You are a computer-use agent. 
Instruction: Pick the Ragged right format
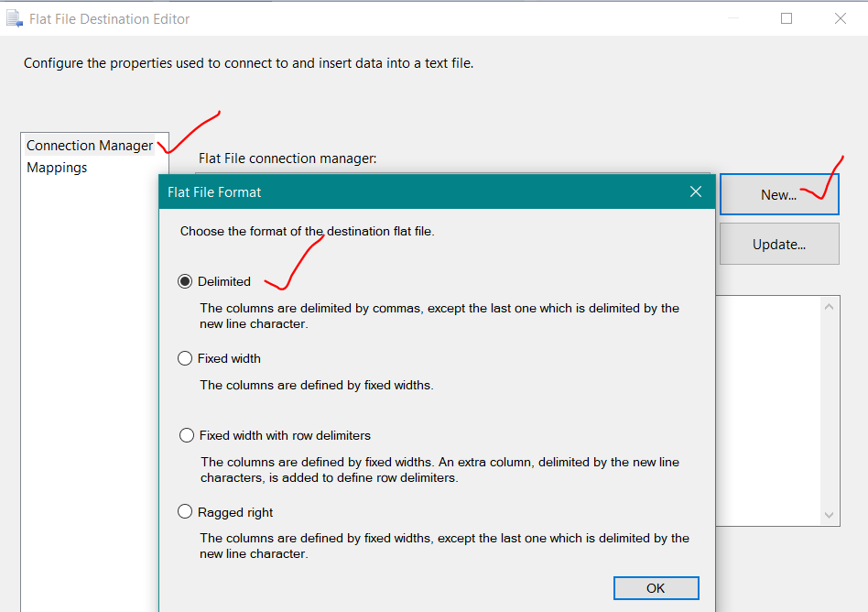185,511
